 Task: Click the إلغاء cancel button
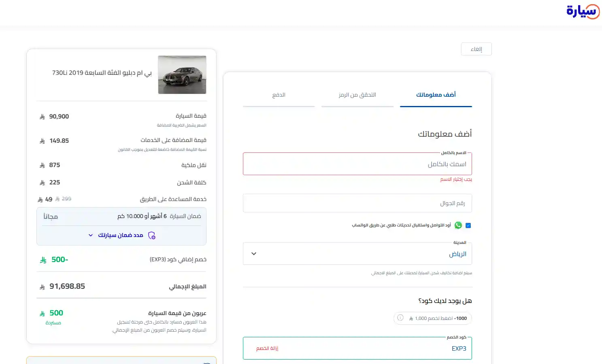pyautogui.click(x=476, y=49)
